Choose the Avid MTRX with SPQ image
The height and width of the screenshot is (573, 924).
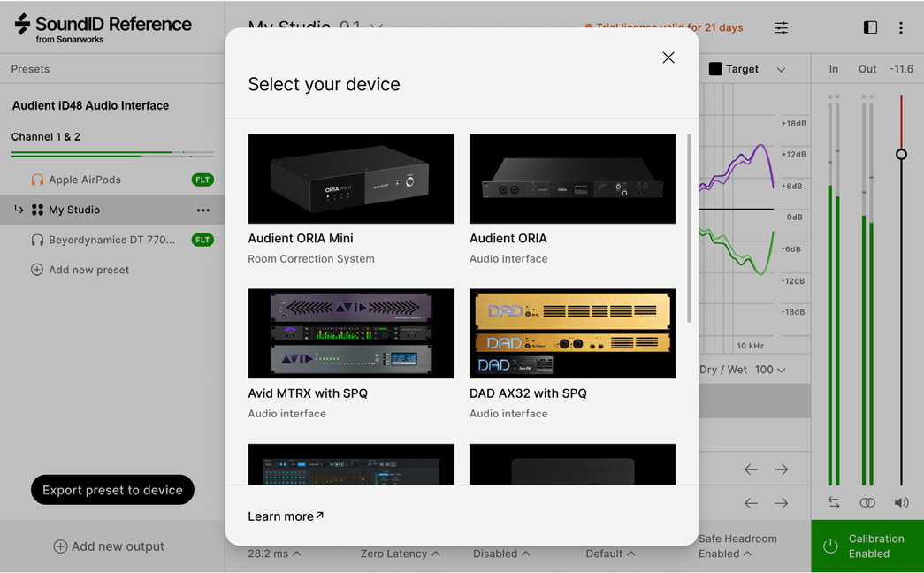(x=351, y=333)
